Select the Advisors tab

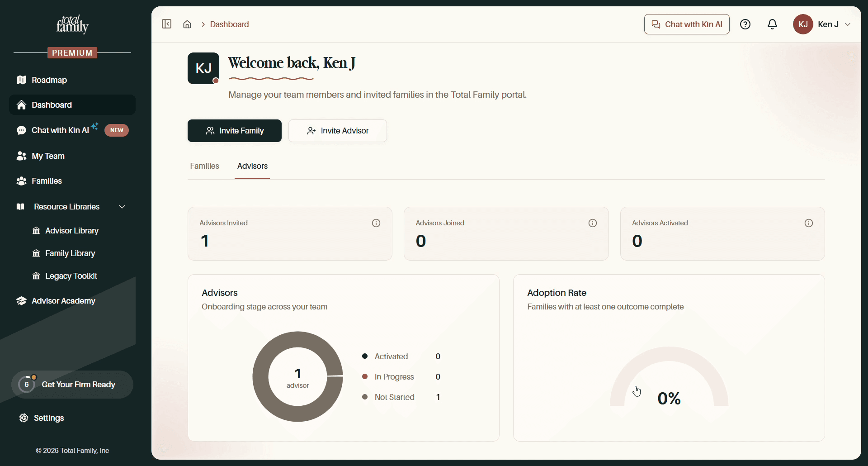[x=252, y=166]
